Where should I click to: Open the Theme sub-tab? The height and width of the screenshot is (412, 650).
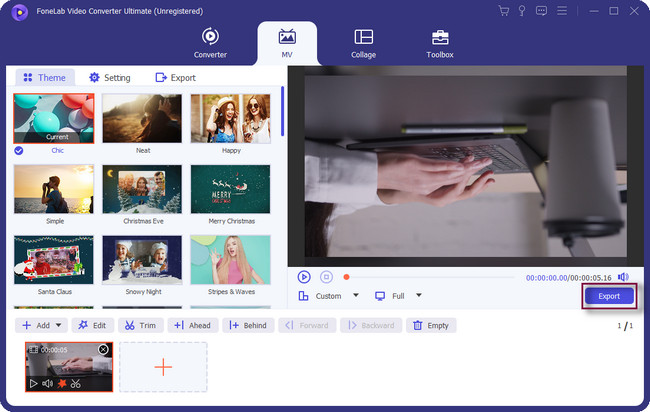click(x=45, y=78)
